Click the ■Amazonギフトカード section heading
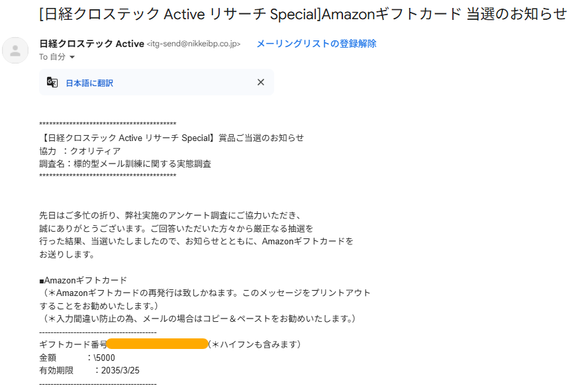Viewport: 576px width, 392px height. click(83, 280)
